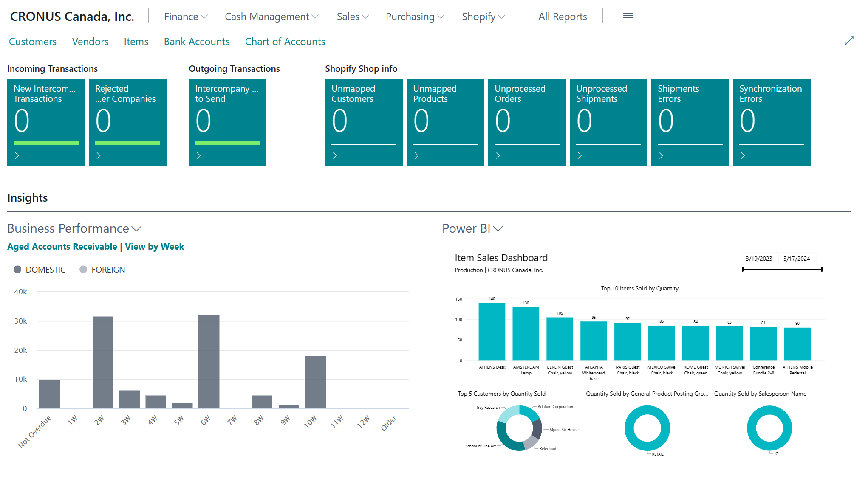Viewport: 868px width, 484px height.
Task: Click the arrow on Shipments Errors tile
Action: click(661, 156)
